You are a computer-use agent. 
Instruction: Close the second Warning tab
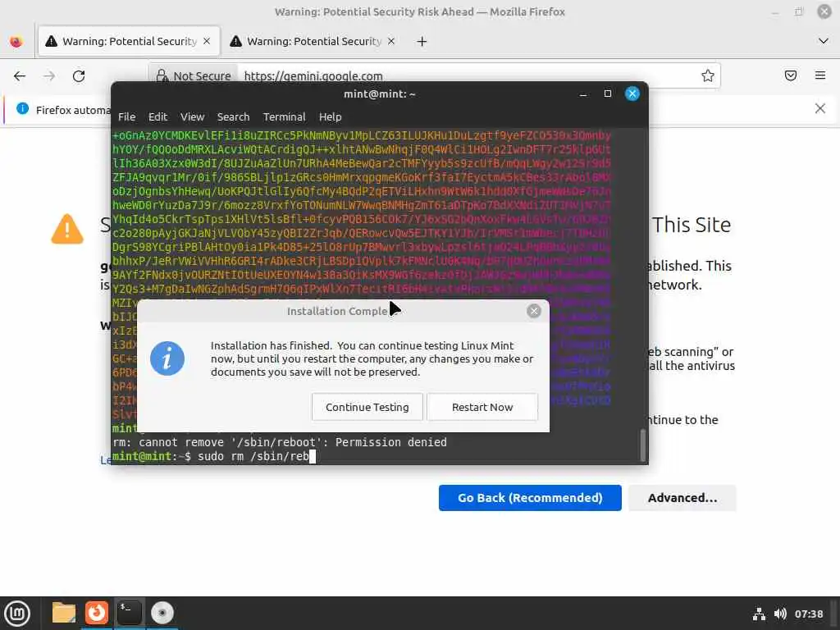pos(391,41)
